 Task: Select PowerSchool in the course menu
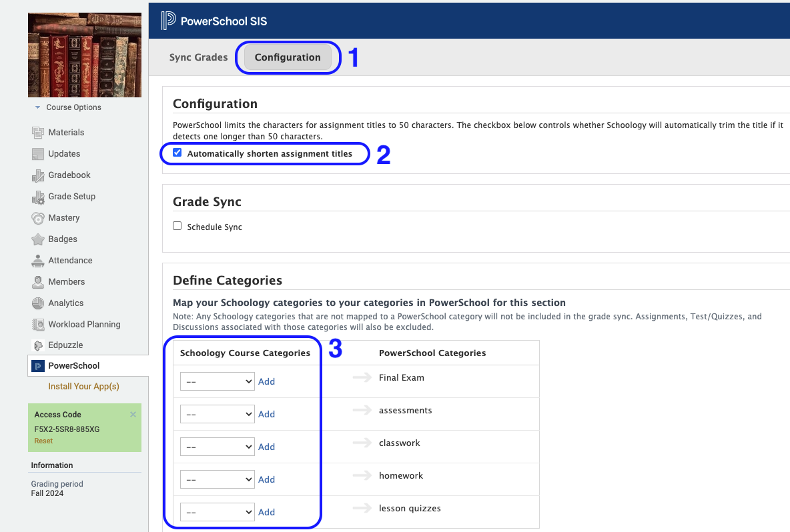[74, 366]
